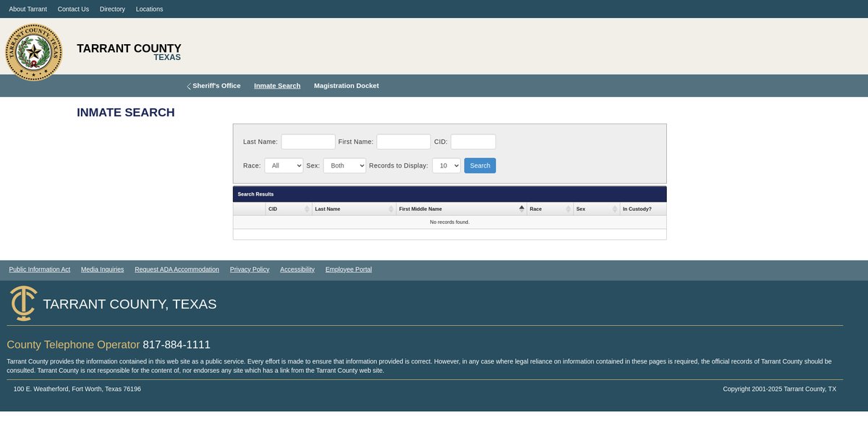Open Directory in the top menu

coord(112,9)
